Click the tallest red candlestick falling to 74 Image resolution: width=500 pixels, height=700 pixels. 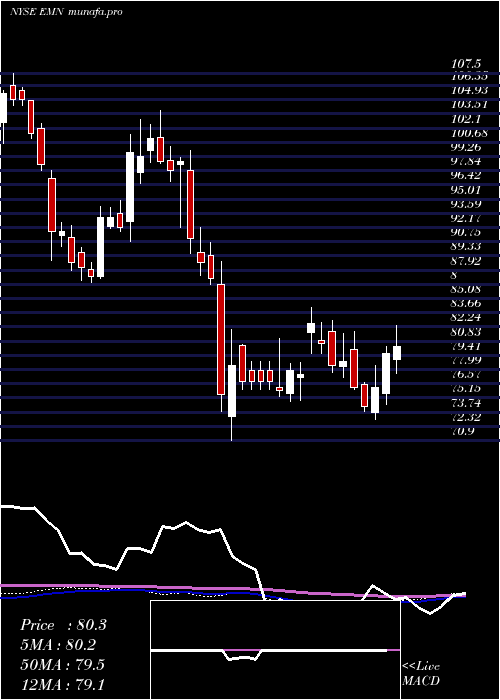pos(221,339)
